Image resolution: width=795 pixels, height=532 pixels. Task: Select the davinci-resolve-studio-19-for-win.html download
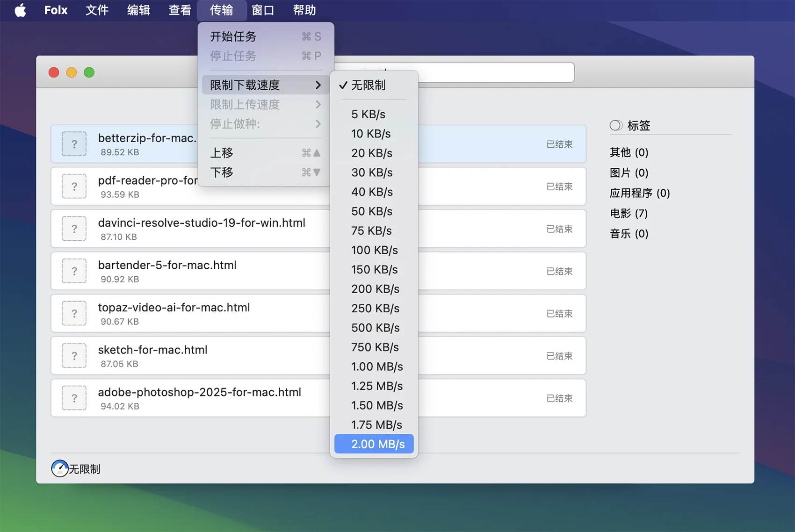click(x=318, y=229)
